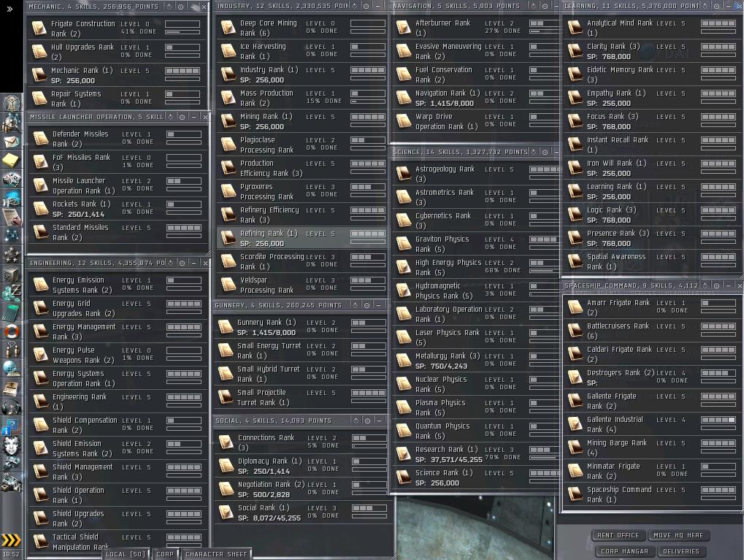This screenshot has width=744, height=560.
Task: Open the yellow notepad icon
Action: click(x=12, y=160)
